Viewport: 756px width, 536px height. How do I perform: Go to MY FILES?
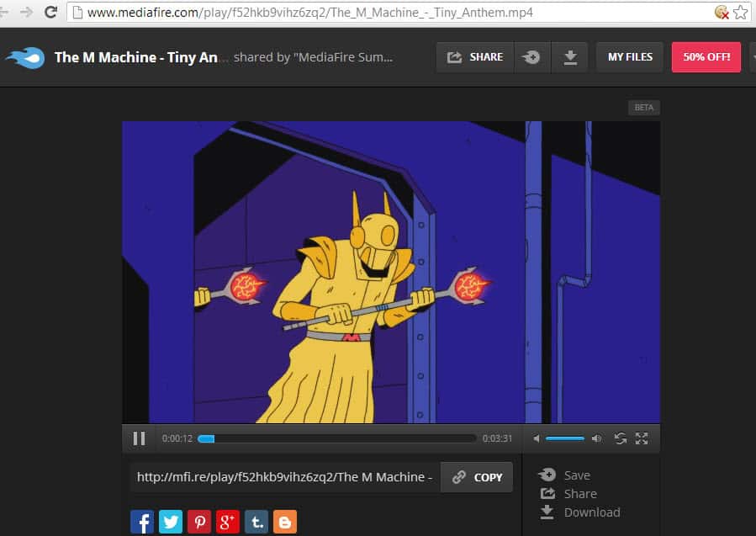pos(629,56)
